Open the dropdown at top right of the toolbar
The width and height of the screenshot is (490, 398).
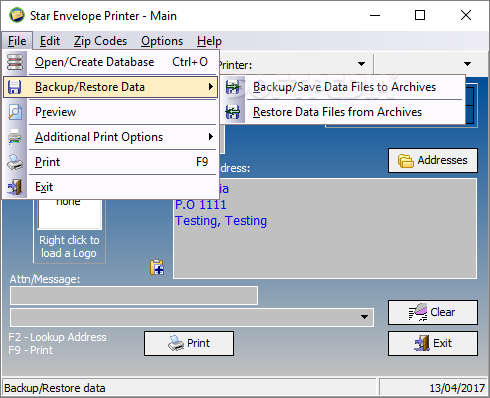467,64
